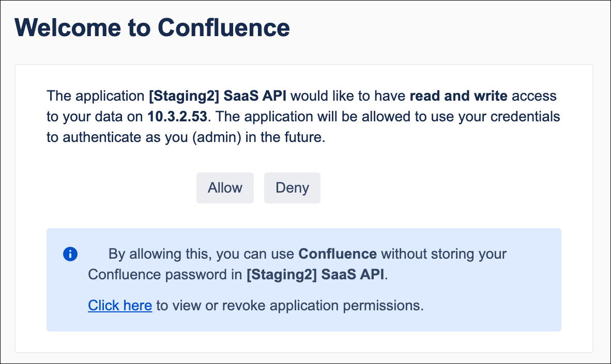Viewport: 611px width, 364px height.
Task: View application permissions via the underlined link
Action: 120,305
